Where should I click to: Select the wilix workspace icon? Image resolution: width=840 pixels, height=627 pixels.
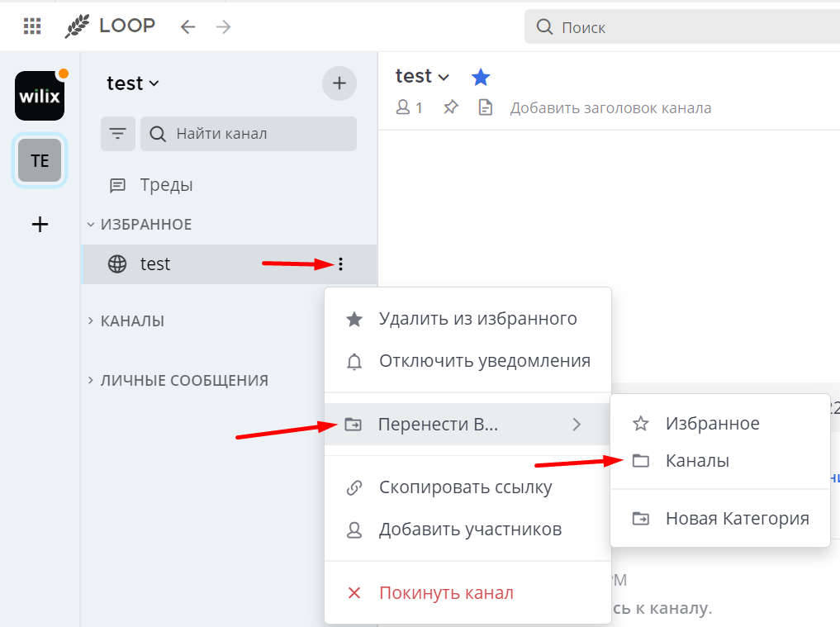[x=39, y=96]
